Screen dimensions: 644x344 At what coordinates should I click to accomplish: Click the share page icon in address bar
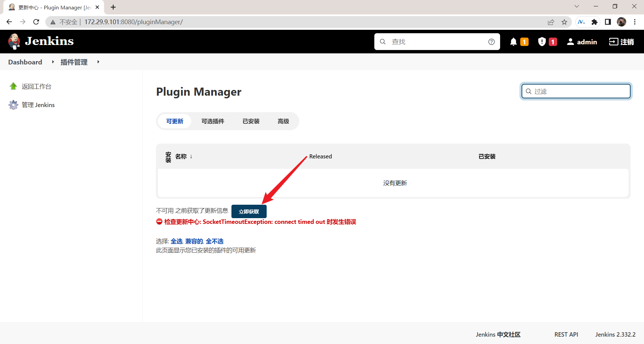tap(551, 22)
